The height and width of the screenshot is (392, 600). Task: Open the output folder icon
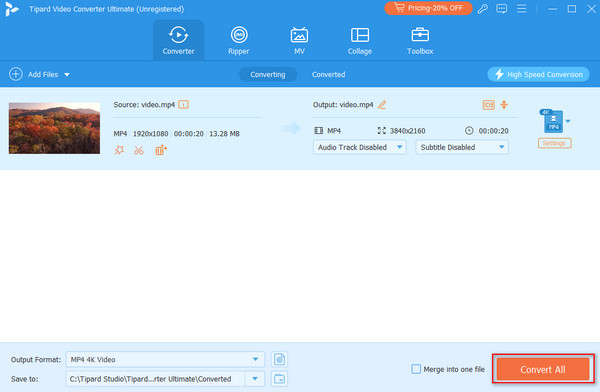point(279,379)
